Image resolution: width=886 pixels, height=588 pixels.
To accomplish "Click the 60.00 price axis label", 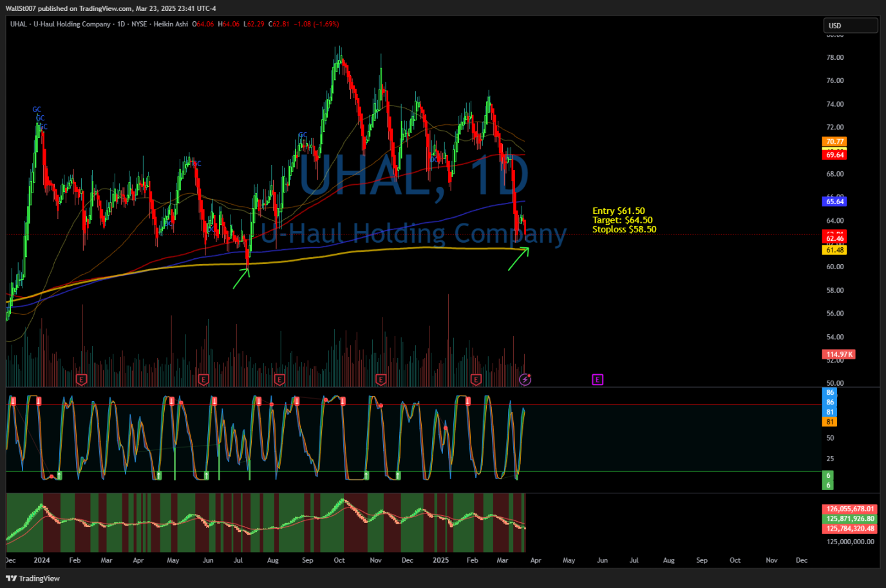I will point(835,267).
